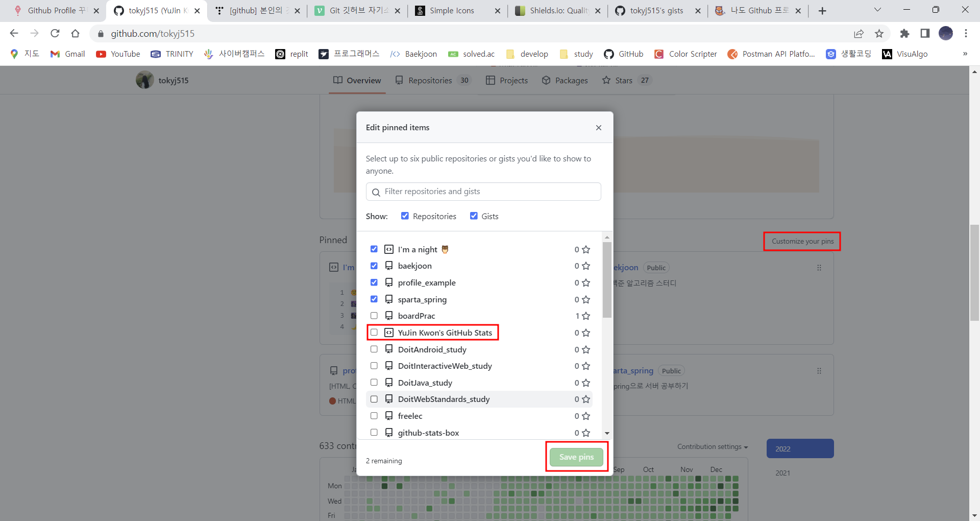
Task: Switch to the Simple Icons browser tab
Action: point(452,11)
